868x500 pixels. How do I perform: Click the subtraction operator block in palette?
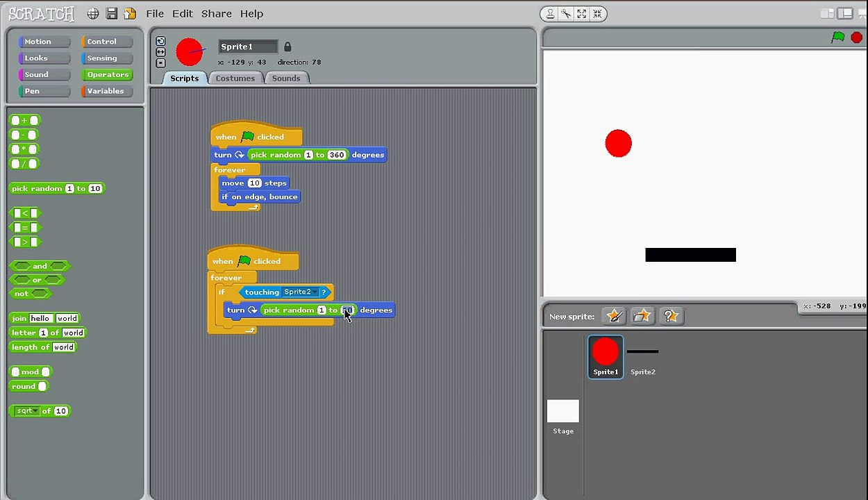click(x=24, y=135)
